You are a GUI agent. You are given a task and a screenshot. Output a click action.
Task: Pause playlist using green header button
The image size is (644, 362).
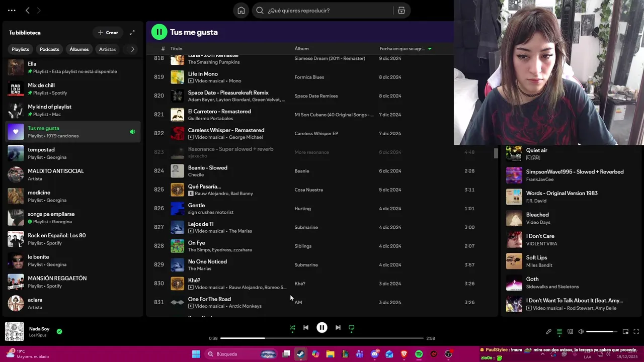(x=159, y=32)
